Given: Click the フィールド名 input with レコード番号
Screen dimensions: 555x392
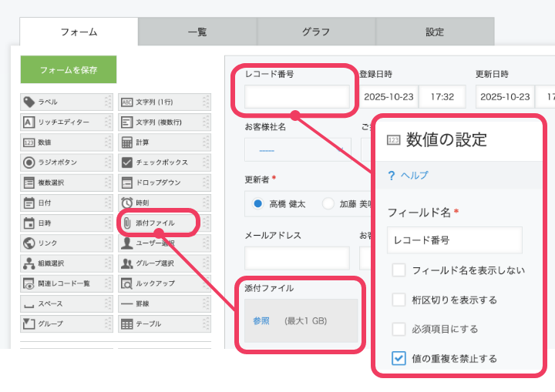Looking at the screenshot, I should (455, 240).
